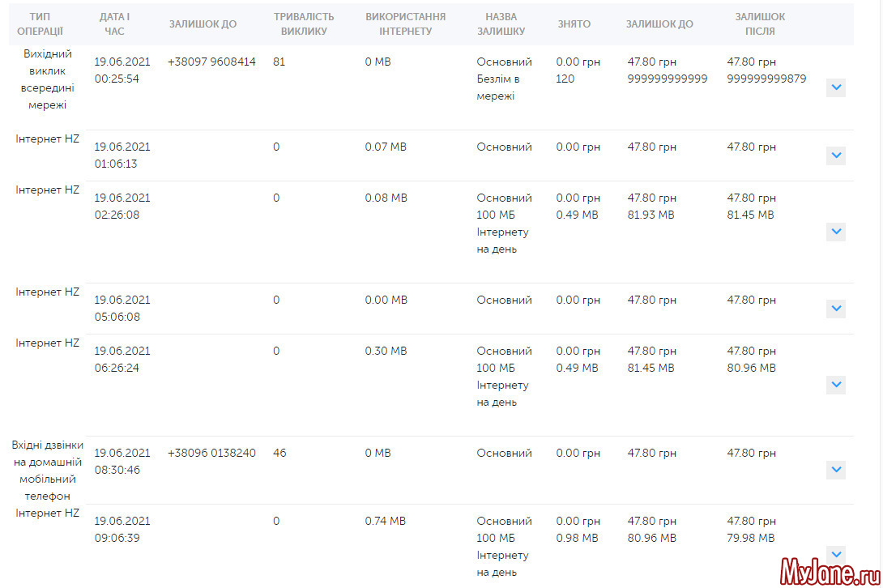The width and height of the screenshot is (883, 588).
Task: Expand details for the 01:06:13 Інтернет HZ entry
Action: tap(835, 156)
